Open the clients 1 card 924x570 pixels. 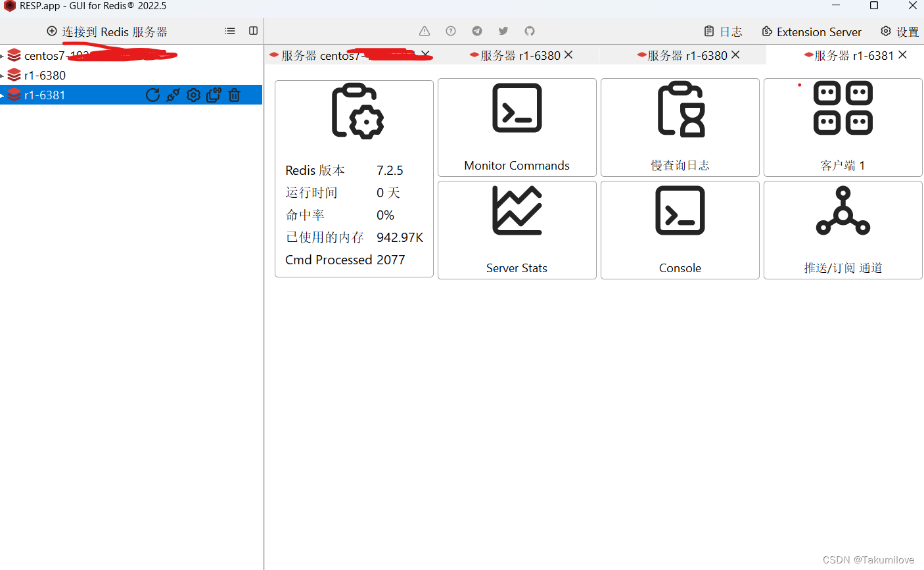pyautogui.click(x=843, y=128)
